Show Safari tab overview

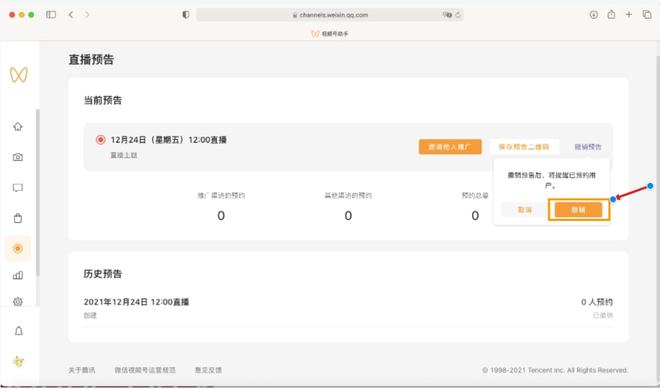click(x=647, y=15)
